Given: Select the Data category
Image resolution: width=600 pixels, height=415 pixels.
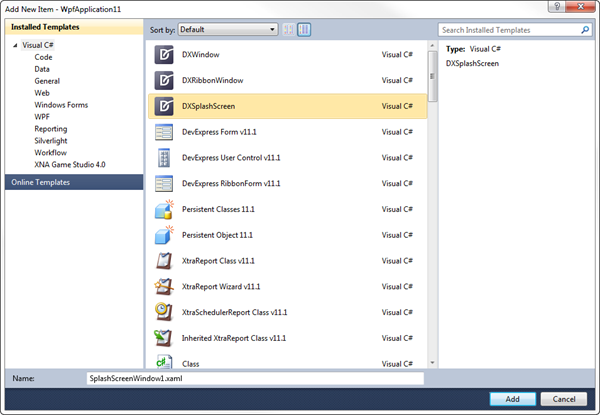Looking at the screenshot, I should [42, 69].
